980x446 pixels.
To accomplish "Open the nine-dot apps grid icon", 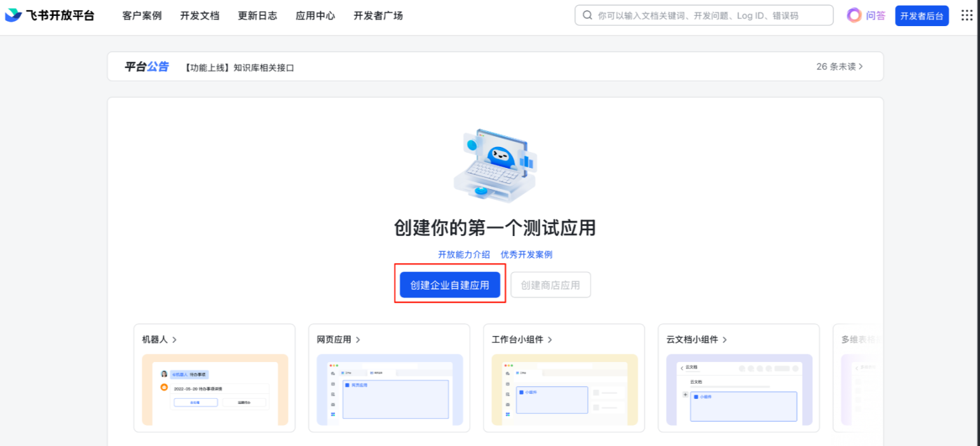I will (967, 16).
